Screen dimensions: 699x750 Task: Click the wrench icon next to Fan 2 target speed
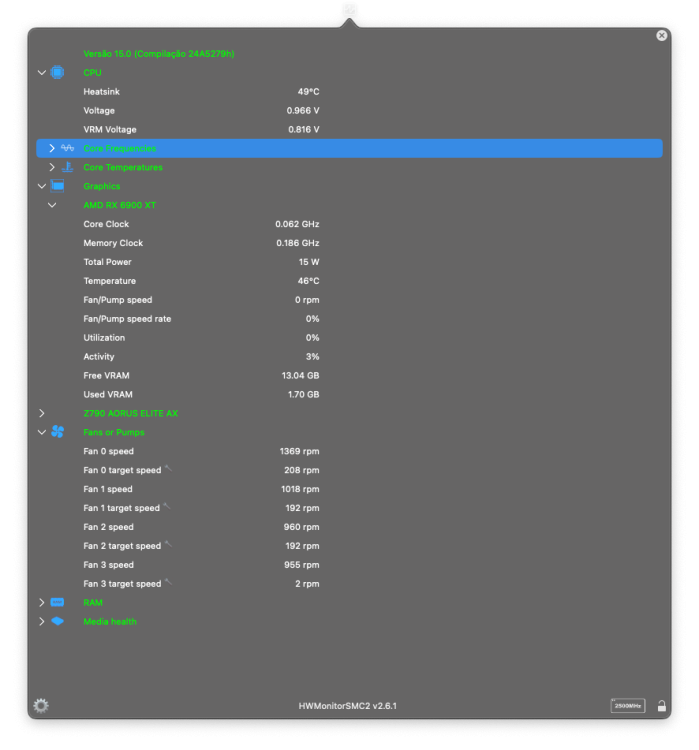[x=168, y=543]
